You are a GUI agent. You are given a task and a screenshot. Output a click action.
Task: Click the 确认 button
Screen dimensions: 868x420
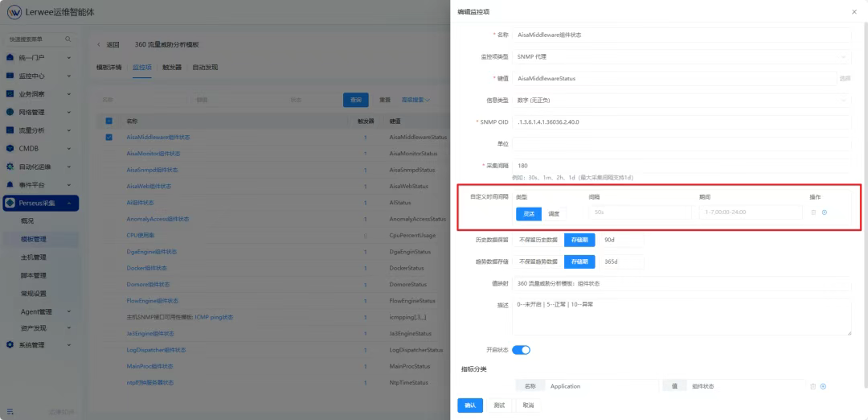pyautogui.click(x=469, y=405)
